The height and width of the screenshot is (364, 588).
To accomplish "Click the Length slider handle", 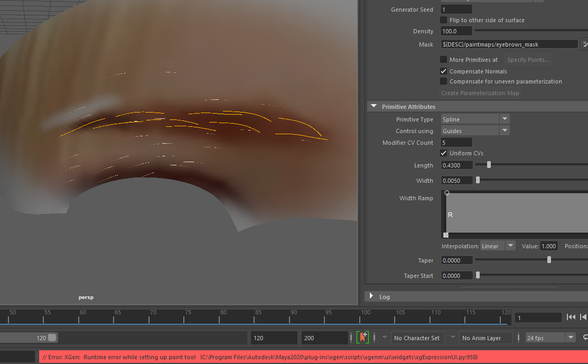I will pyautogui.click(x=488, y=164).
